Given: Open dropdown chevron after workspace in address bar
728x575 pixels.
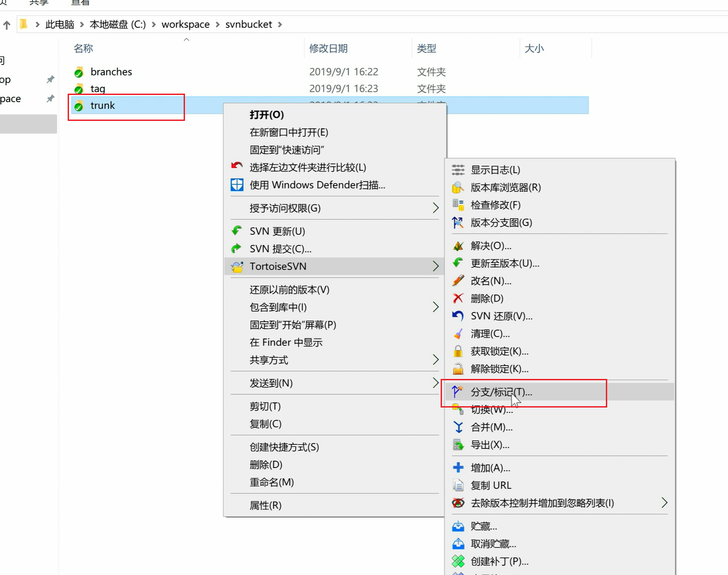Looking at the screenshot, I should [x=217, y=25].
